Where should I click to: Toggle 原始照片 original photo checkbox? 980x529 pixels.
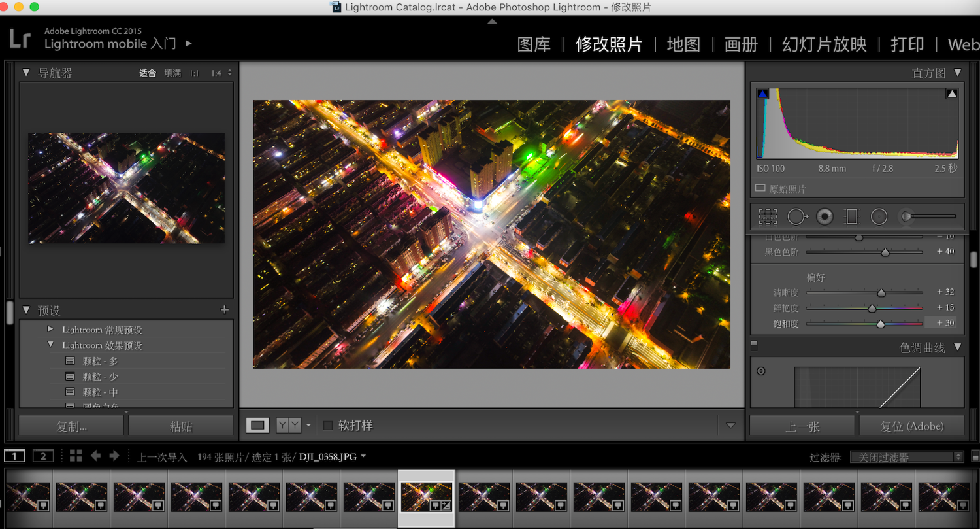click(760, 188)
